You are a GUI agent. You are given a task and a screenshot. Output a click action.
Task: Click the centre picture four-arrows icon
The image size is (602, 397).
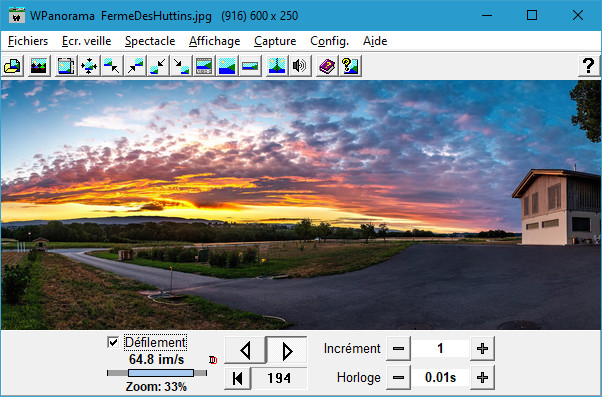click(x=89, y=66)
